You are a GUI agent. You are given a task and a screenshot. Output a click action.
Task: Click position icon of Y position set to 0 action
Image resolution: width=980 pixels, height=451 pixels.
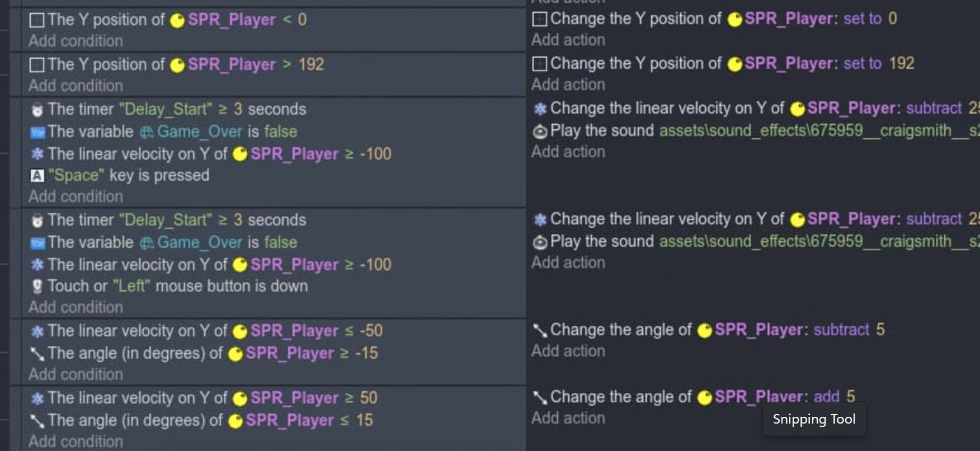click(540, 19)
